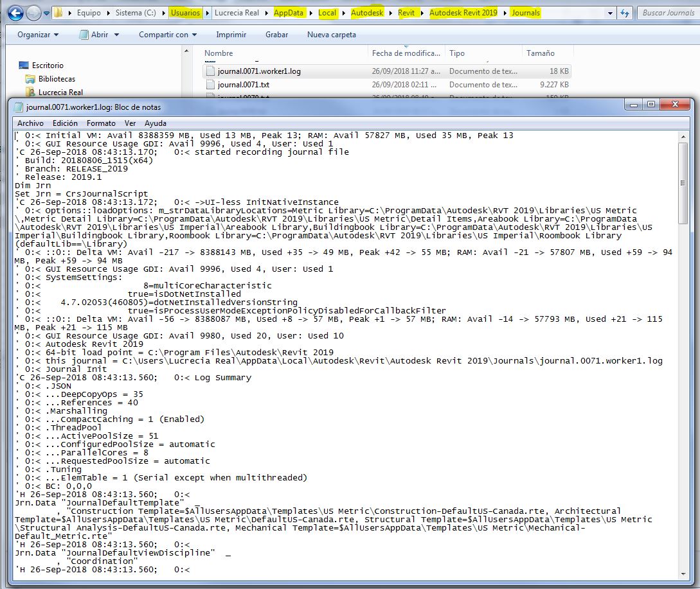Click the folder icon in the address bar

pos(58,12)
